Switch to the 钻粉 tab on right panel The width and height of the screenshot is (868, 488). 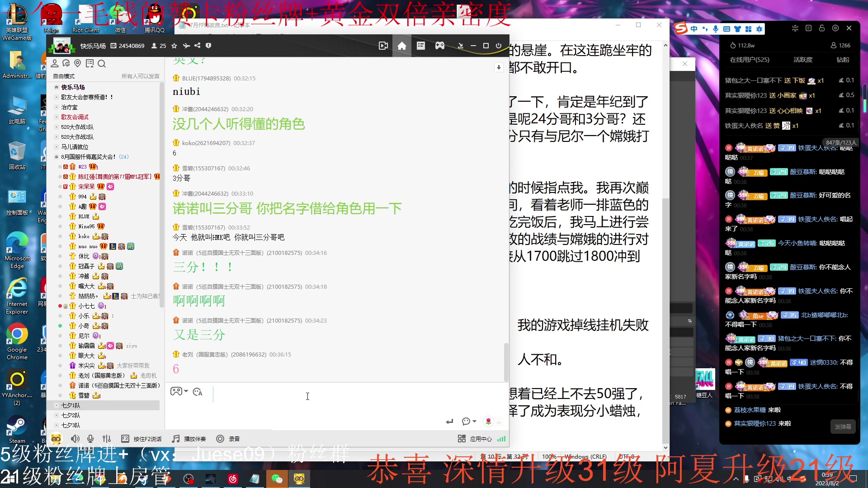point(842,59)
